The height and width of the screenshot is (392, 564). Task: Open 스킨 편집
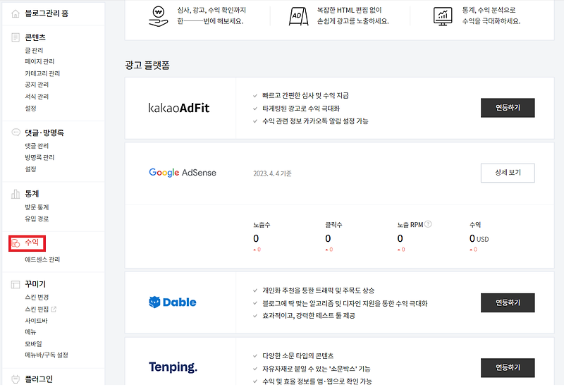coord(37,309)
